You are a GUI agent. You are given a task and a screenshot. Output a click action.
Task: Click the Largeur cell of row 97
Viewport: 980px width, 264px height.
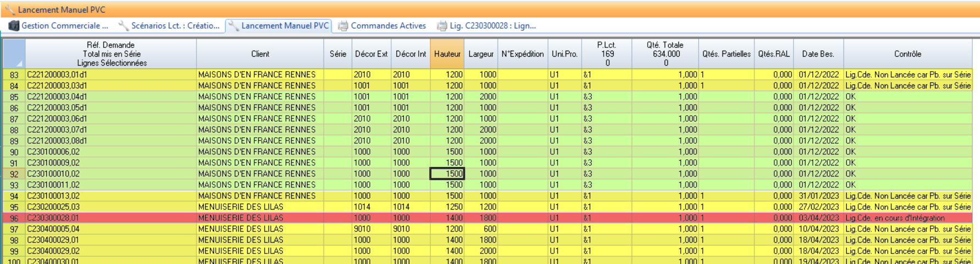point(481,229)
